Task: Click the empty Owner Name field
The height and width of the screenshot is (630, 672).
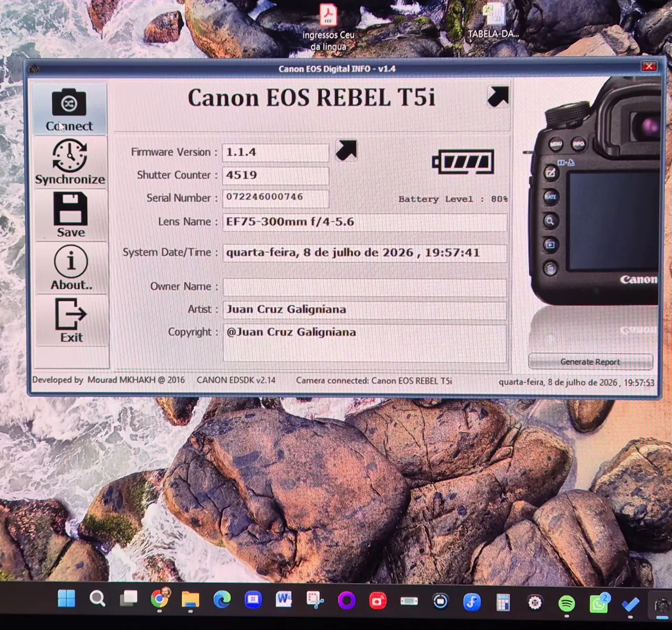Action: 365,287
